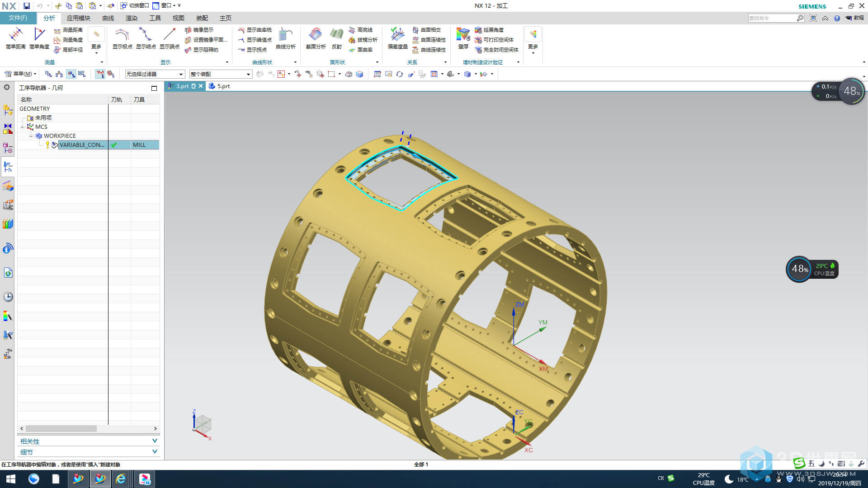
Task: Click the resource bar settings gear
Action: [x=7, y=87]
